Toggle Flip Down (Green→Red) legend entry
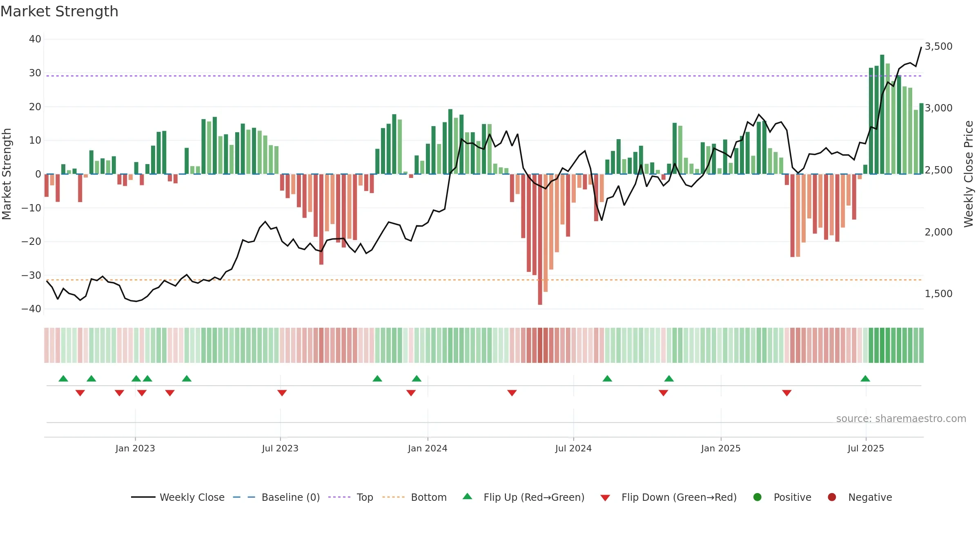Viewport: 980px width, 551px height. point(668,497)
